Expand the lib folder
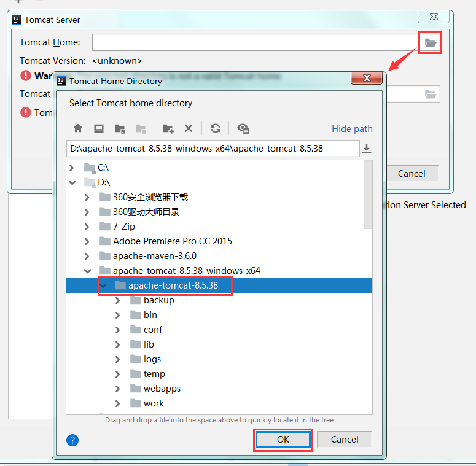The image size is (476, 466). 117,344
